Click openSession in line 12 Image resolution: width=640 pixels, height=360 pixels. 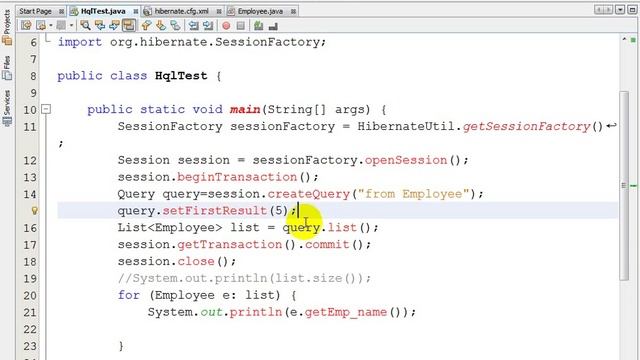[406, 160]
